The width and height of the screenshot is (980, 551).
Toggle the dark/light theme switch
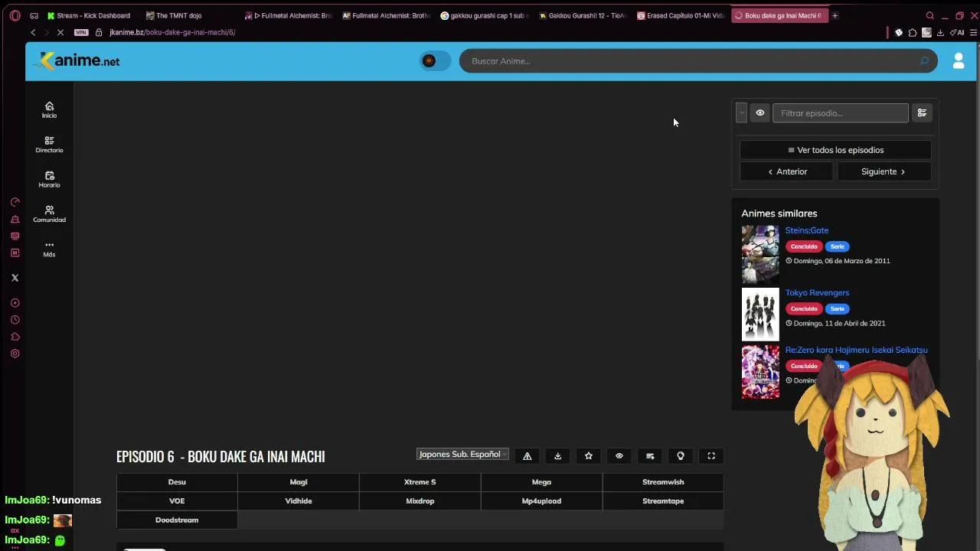pos(435,61)
